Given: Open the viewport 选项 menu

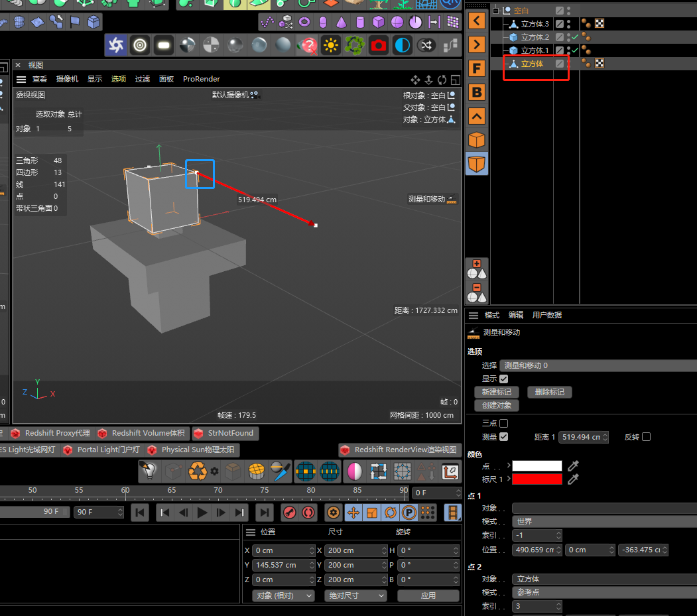Looking at the screenshot, I should [118, 79].
